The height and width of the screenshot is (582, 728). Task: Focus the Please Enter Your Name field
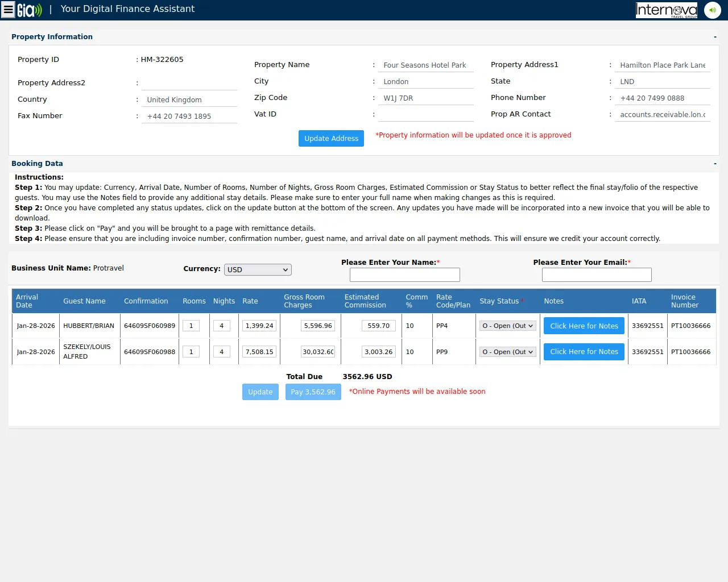pyautogui.click(x=404, y=275)
